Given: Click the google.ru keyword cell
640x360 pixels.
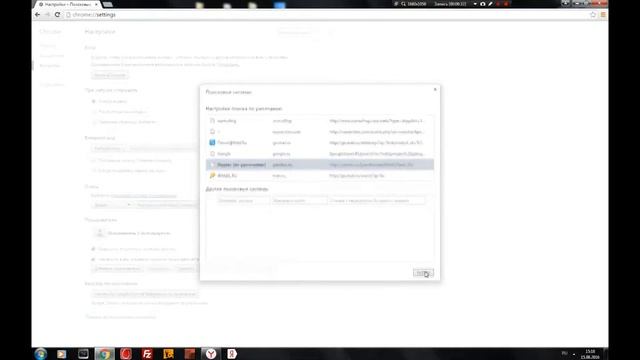Looking at the screenshot, I should point(282,154).
